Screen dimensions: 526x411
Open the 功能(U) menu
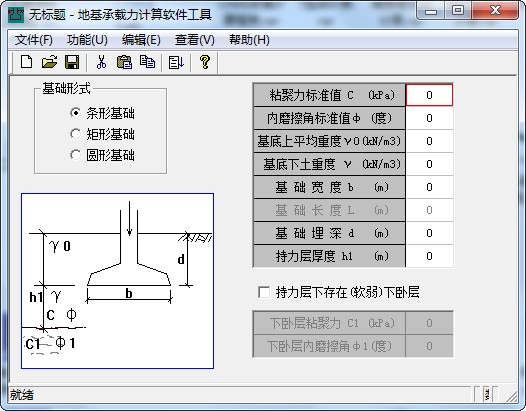pyautogui.click(x=87, y=40)
